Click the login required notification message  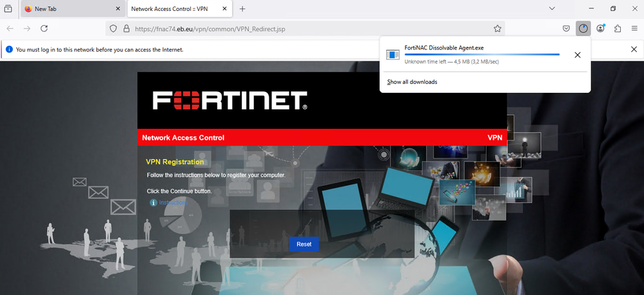pyautogui.click(x=99, y=50)
